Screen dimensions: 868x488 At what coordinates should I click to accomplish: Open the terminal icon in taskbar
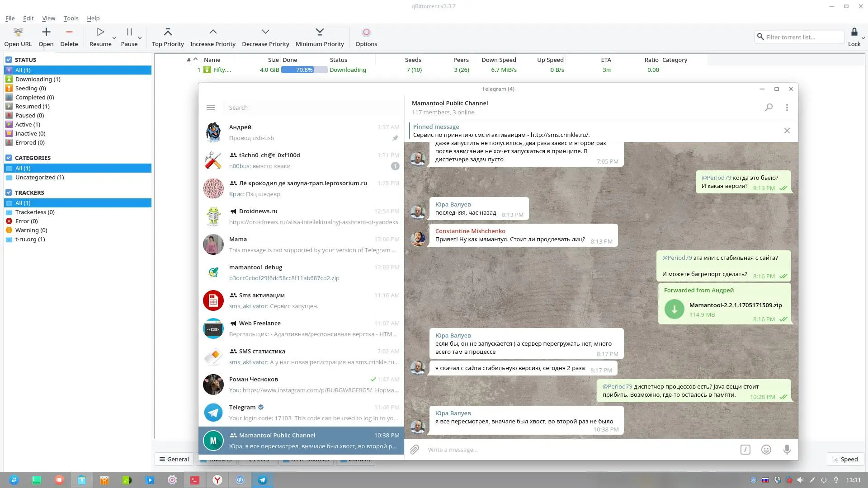point(195,480)
